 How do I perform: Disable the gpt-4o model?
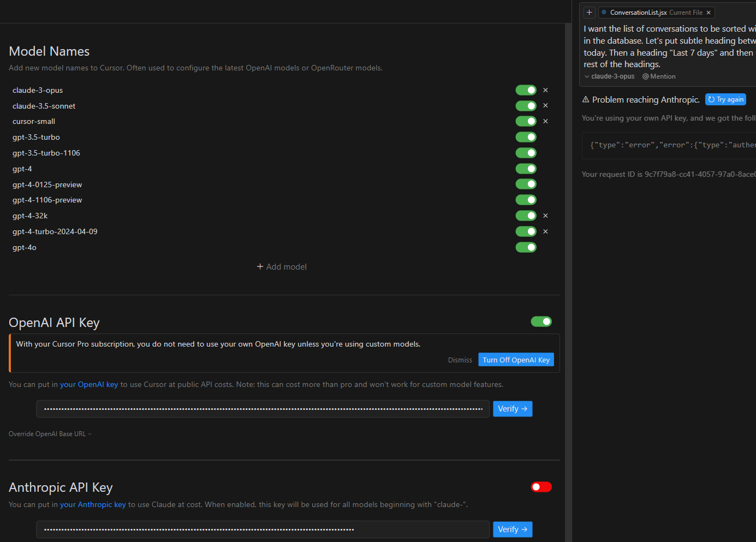[x=526, y=247]
